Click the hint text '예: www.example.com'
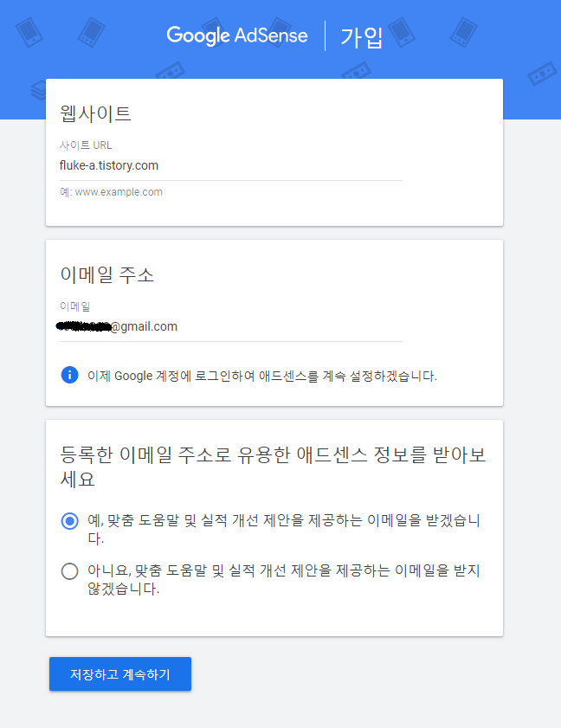The width and height of the screenshot is (561, 728). (111, 192)
